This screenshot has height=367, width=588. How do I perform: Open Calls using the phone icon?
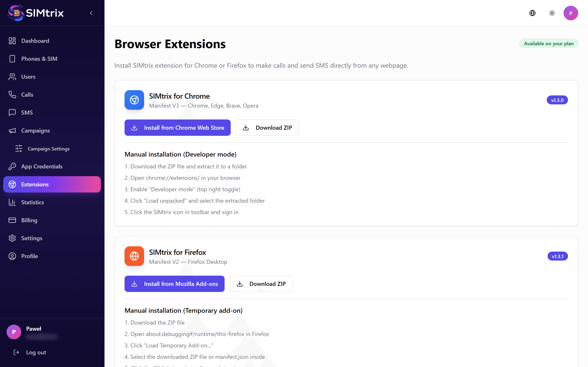point(12,94)
